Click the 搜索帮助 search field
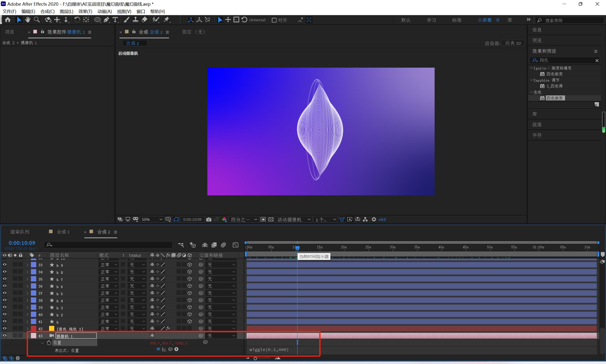 coord(570,20)
